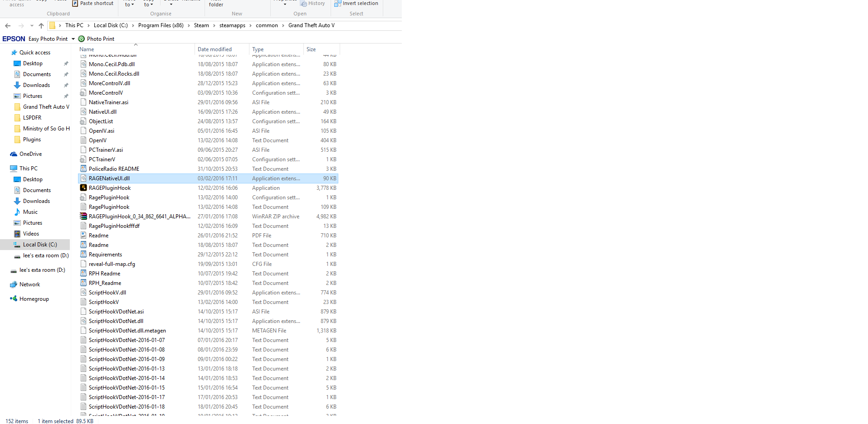Open Plugins folder in navigation pane
The height and width of the screenshot is (424, 868).
click(x=32, y=140)
